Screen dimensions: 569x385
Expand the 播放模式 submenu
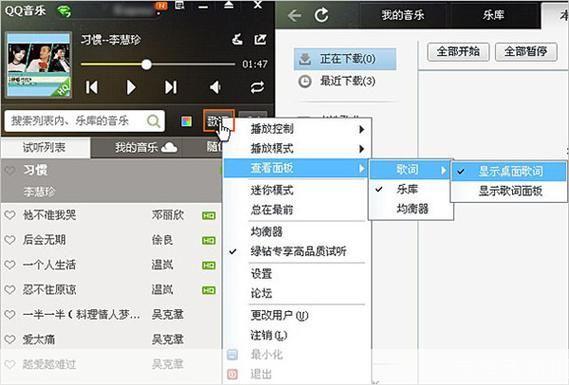(296, 148)
